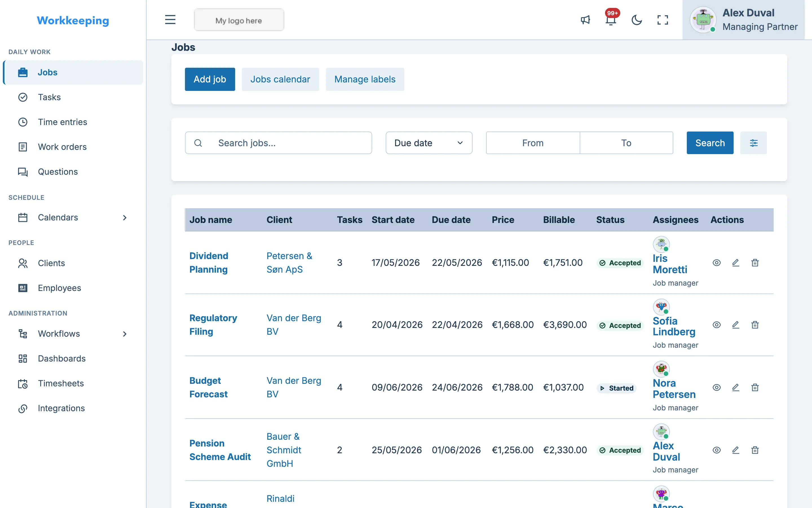812x508 pixels.
Task: Sort by Price column header
Action: pos(503,220)
